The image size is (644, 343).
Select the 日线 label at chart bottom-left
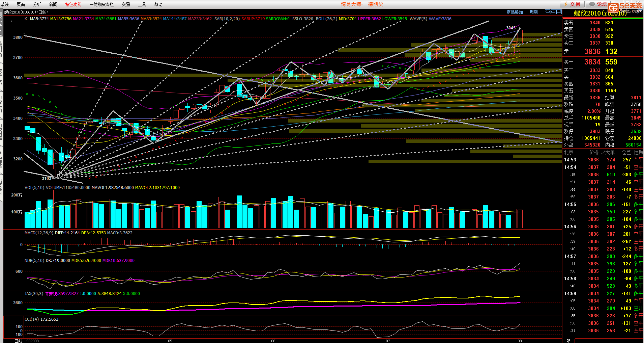[18, 341]
